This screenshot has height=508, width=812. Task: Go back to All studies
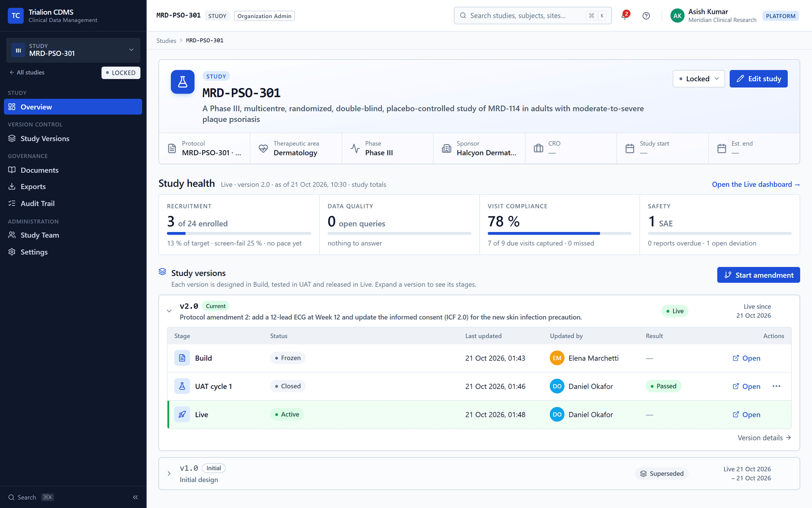pos(27,72)
